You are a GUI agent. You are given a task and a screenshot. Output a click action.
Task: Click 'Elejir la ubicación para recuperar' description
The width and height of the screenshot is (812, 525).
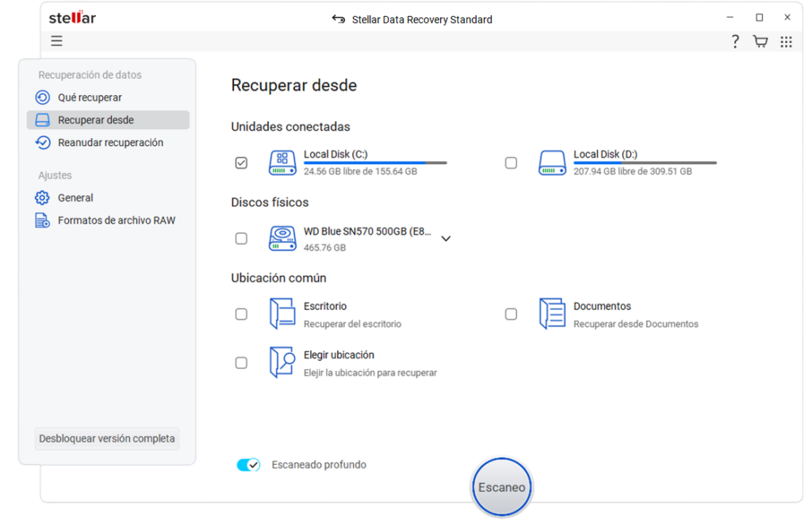point(370,373)
